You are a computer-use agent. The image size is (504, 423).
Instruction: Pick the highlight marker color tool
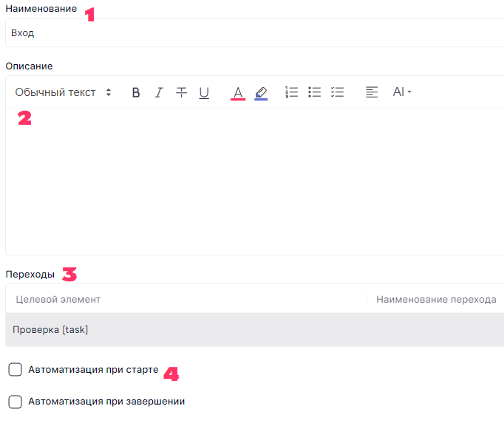261,92
